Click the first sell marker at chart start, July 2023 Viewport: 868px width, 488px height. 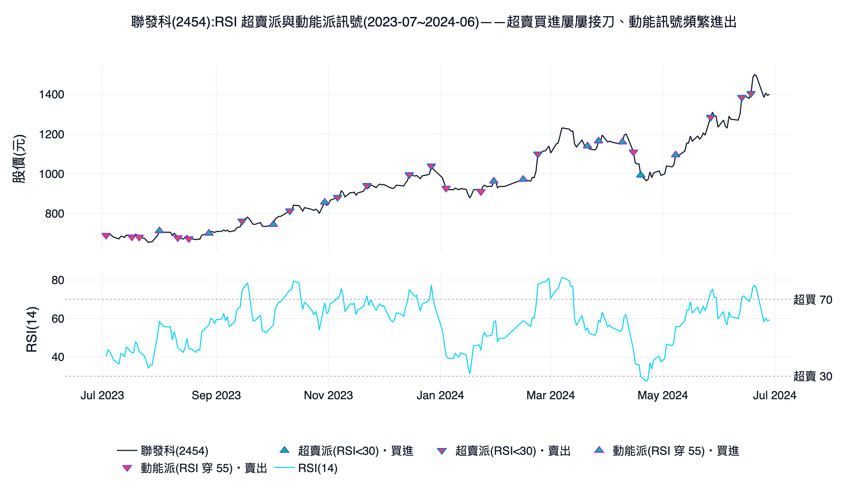[106, 236]
